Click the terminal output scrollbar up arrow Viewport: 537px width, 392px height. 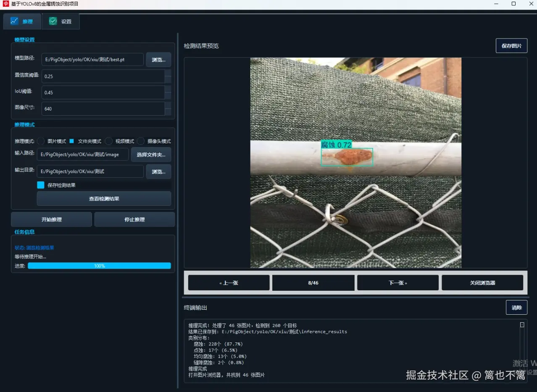[x=522, y=325]
